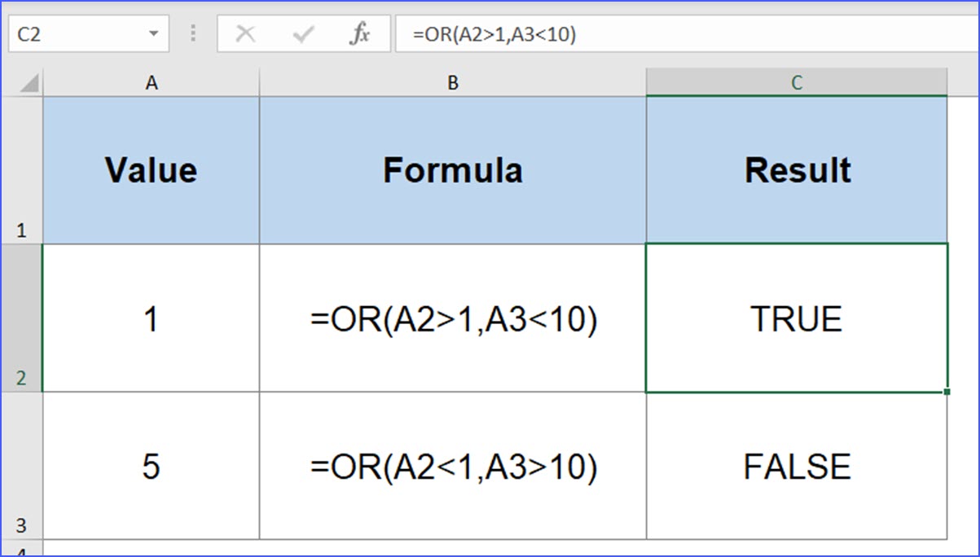The width and height of the screenshot is (980, 557).
Task: Click the Enter checkmark icon in formula bar
Action: [x=302, y=33]
